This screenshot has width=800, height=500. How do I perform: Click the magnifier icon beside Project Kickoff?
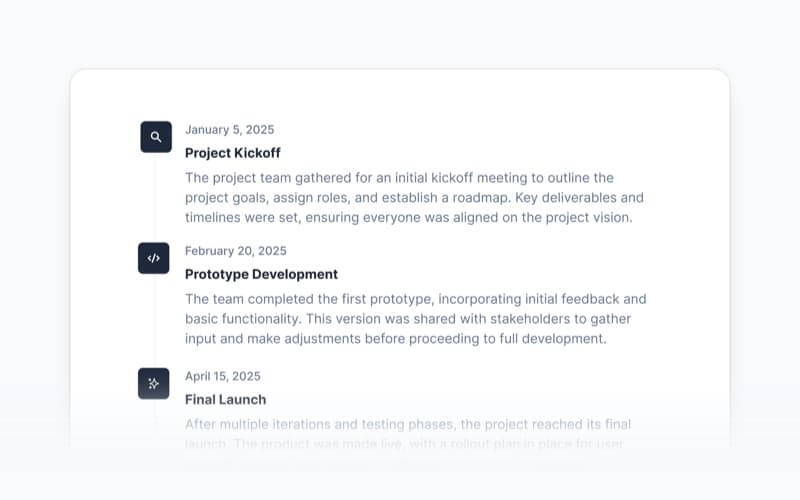pos(156,137)
